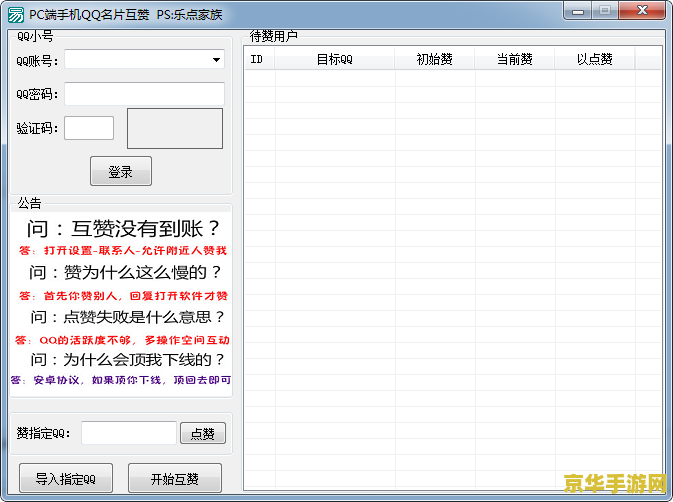Click the 点赞 button
This screenshot has width=673, height=502.
click(x=203, y=433)
